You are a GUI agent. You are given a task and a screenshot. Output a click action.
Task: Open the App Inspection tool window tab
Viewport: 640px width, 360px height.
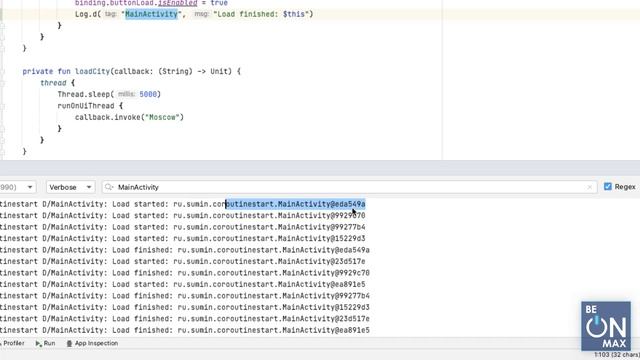[92, 343]
